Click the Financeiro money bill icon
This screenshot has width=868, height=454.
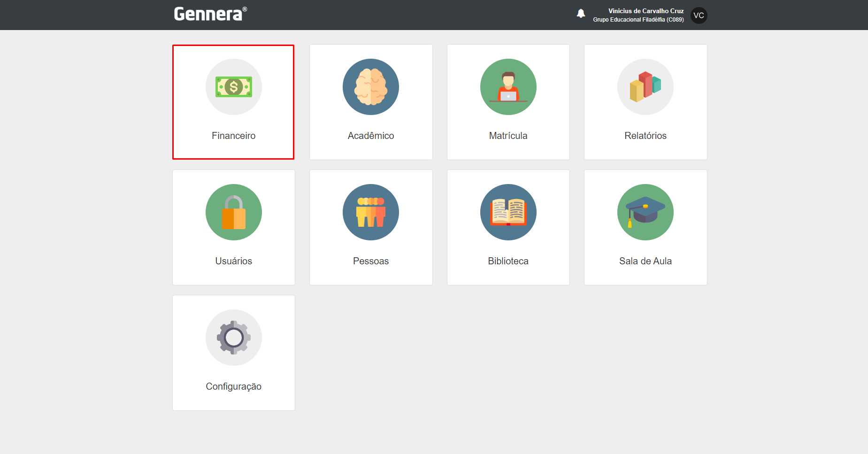(x=233, y=87)
